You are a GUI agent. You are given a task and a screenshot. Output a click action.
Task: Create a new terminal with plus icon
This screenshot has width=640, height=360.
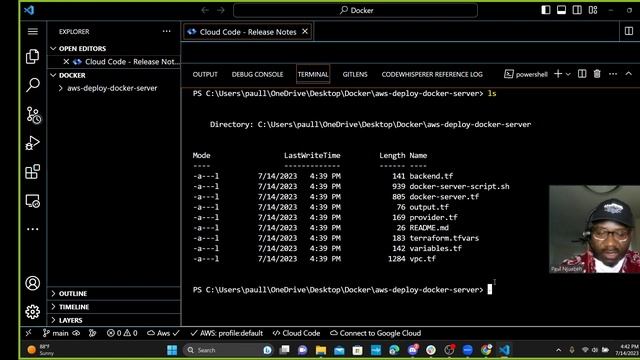[x=558, y=74]
